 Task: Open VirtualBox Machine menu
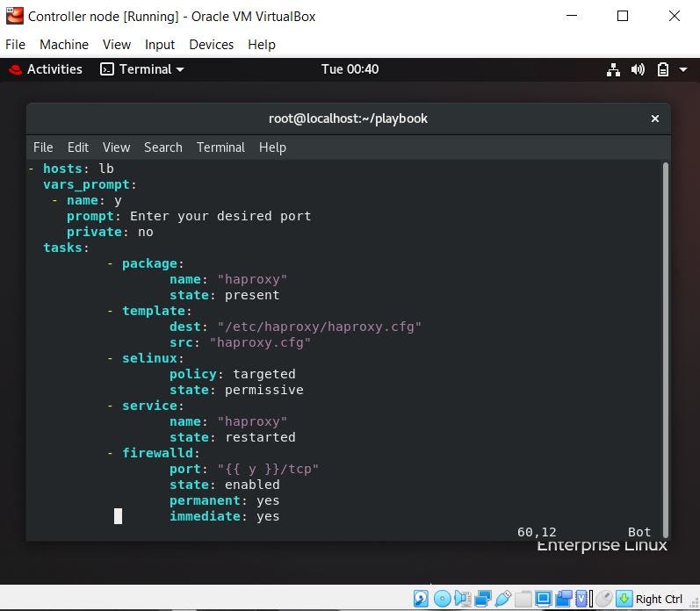coord(64,45)
